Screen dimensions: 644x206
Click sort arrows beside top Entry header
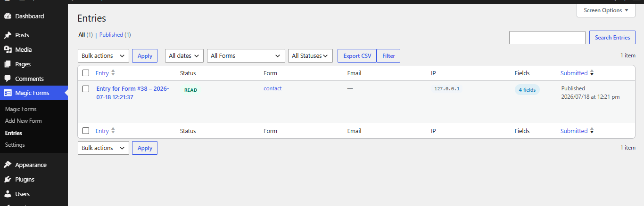pos(113,73)
